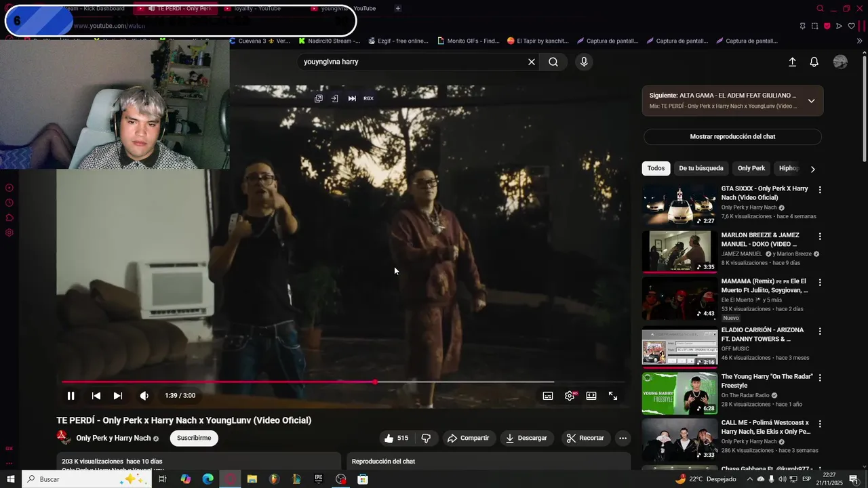Open Only Perk y Harry Nach channel

113,439
